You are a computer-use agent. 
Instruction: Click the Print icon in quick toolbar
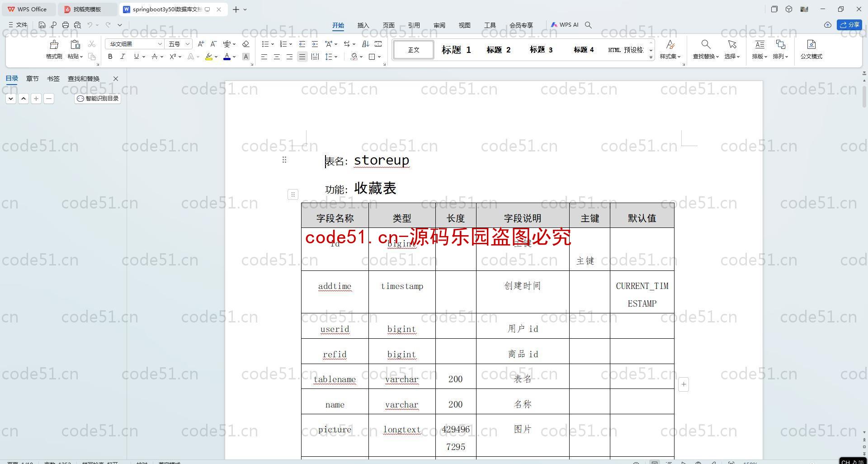[x=66, y=25]
